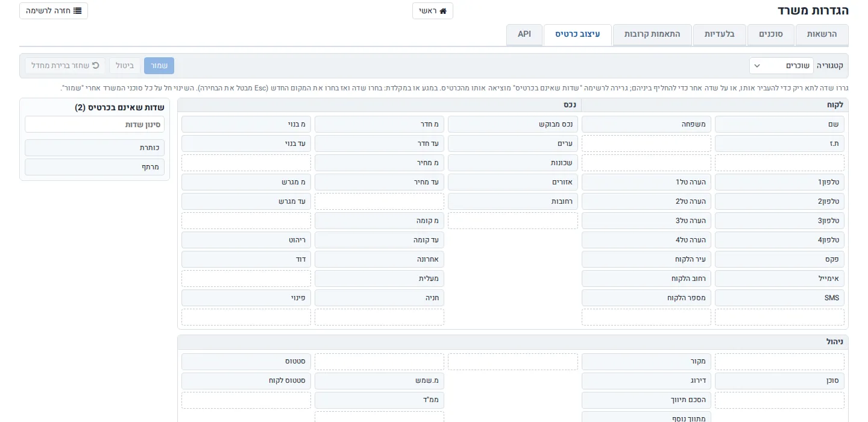Select the שם field cell
This screenshot has height=422, width=868.
click(779, 124)
